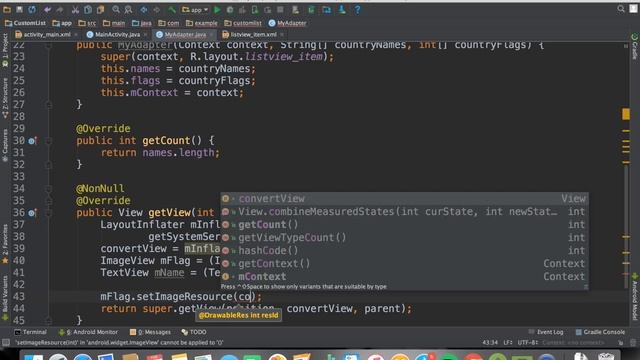Toggle tool window bars via bottom-left corner icon
The width and height of the screenshot is (640, 360).
pyautogui.click(x=5, y=342)
